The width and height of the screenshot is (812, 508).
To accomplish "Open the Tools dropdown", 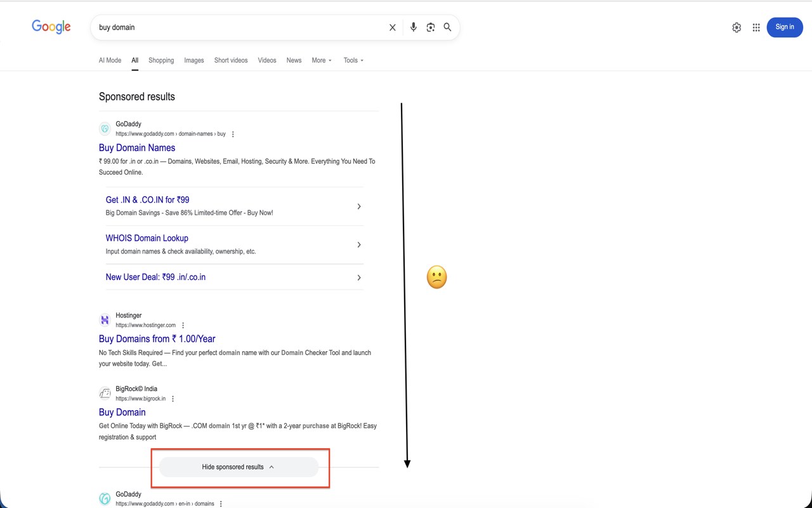I will point(353,60).
